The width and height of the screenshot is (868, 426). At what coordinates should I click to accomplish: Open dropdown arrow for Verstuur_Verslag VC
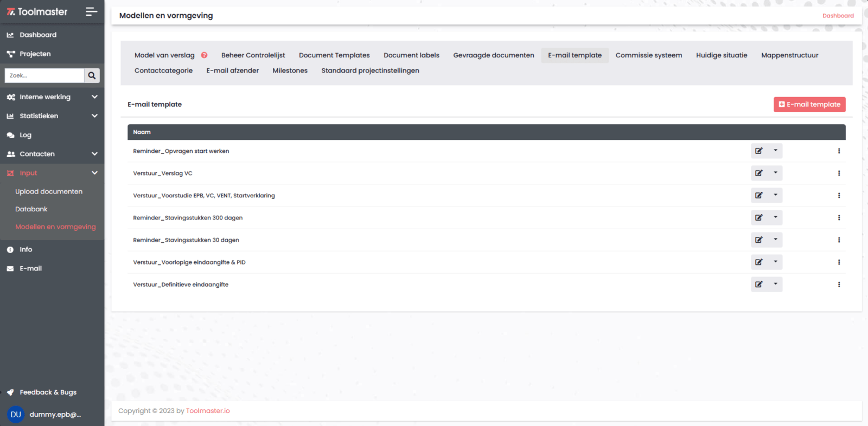pos(775,173)
